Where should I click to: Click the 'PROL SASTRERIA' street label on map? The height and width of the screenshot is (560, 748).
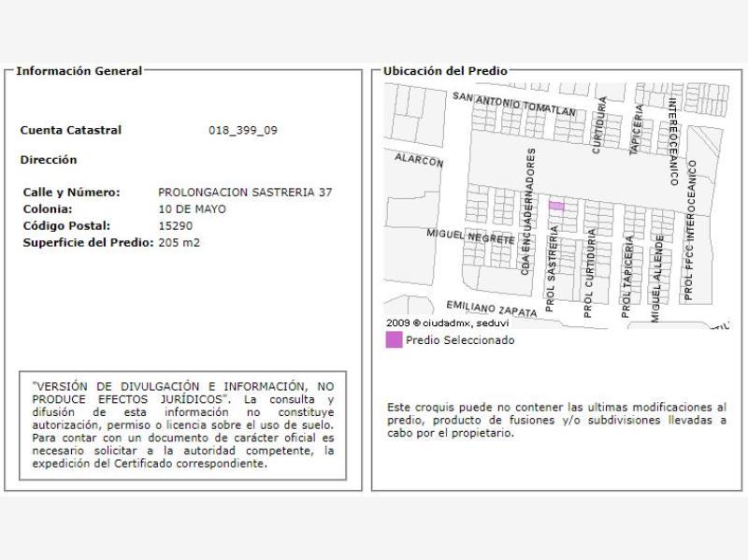[552, 268]
